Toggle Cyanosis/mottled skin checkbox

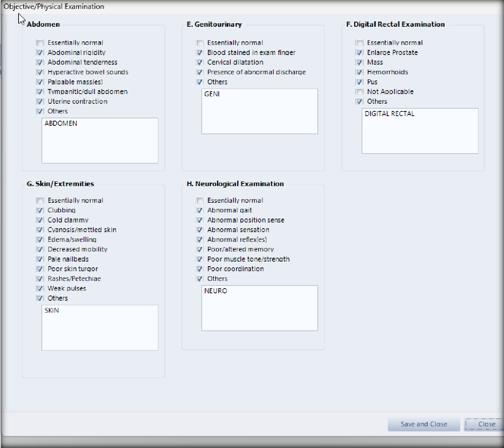coord(40,230)
